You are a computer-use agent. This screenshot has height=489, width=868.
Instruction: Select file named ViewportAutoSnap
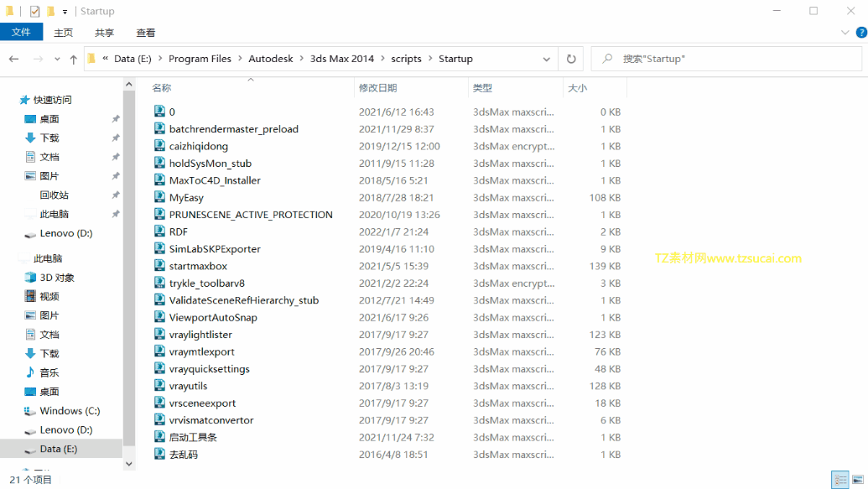[213, 318]
